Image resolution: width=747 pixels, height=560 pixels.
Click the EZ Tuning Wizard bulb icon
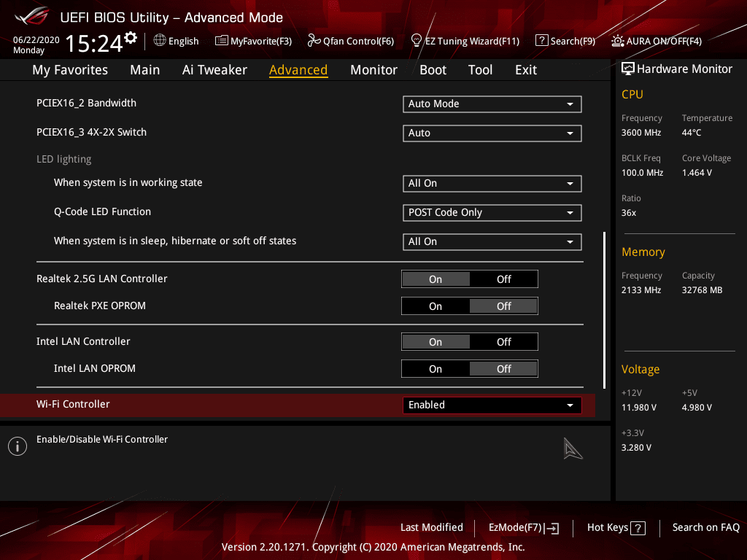pos(416,41)
